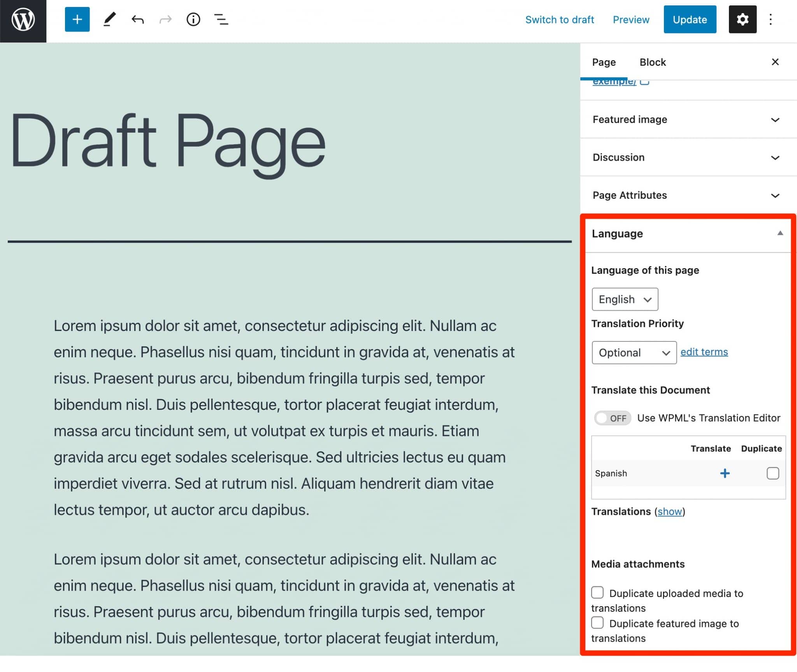
Task: Turn on WPML's Translation Editor
Action: coord(612,418)
